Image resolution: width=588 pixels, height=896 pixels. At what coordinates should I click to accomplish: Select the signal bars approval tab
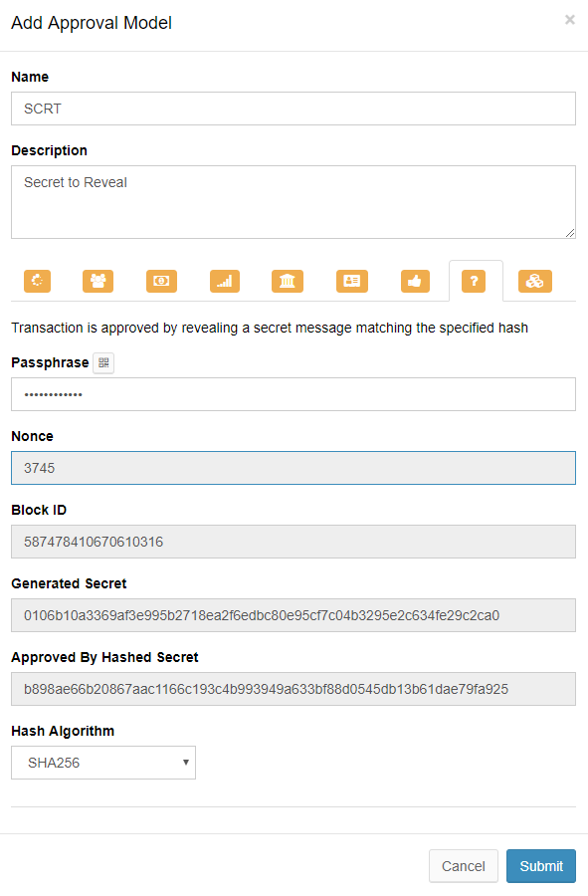224,281
